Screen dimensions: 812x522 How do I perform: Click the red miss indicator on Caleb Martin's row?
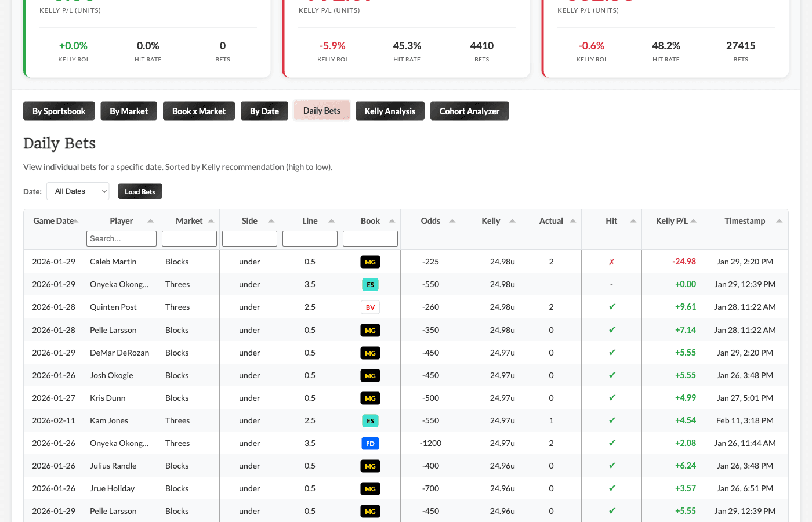[x=611, y=262]
